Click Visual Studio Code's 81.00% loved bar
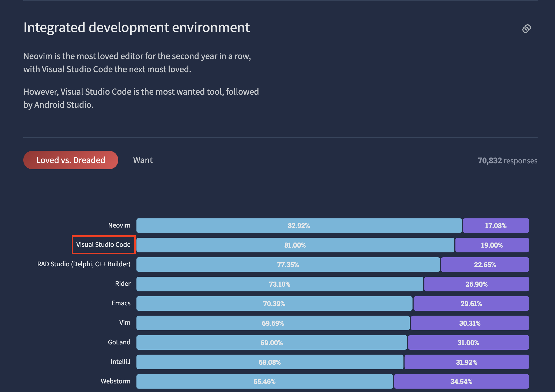This screenshot has width=555, height=392. pyautogui.click(x=294, y=245)
